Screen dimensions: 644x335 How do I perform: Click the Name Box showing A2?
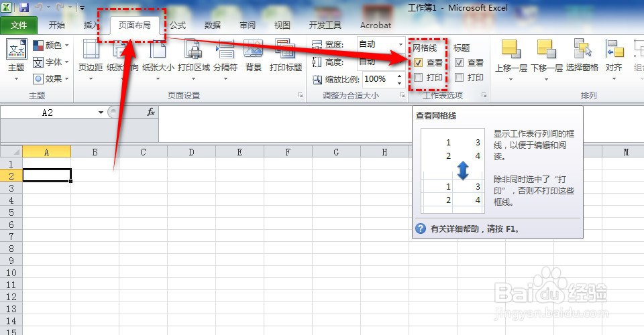pos(48,113)
